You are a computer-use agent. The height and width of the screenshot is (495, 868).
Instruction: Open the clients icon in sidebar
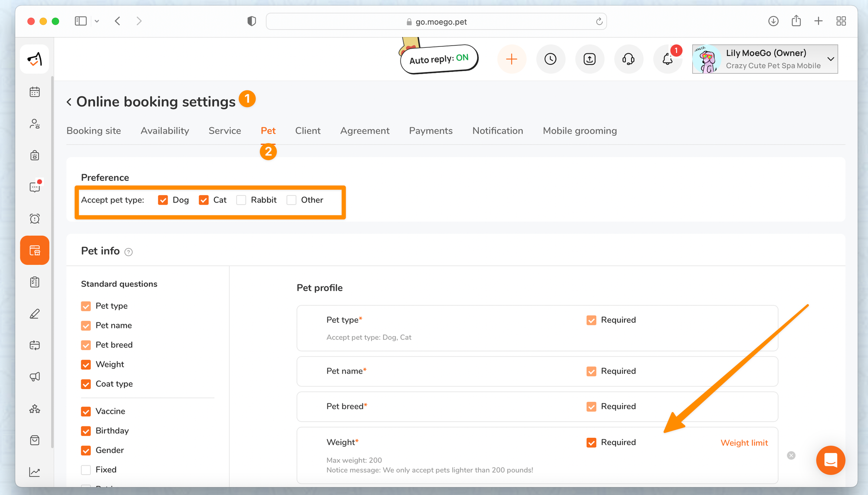tap(35, 124)
